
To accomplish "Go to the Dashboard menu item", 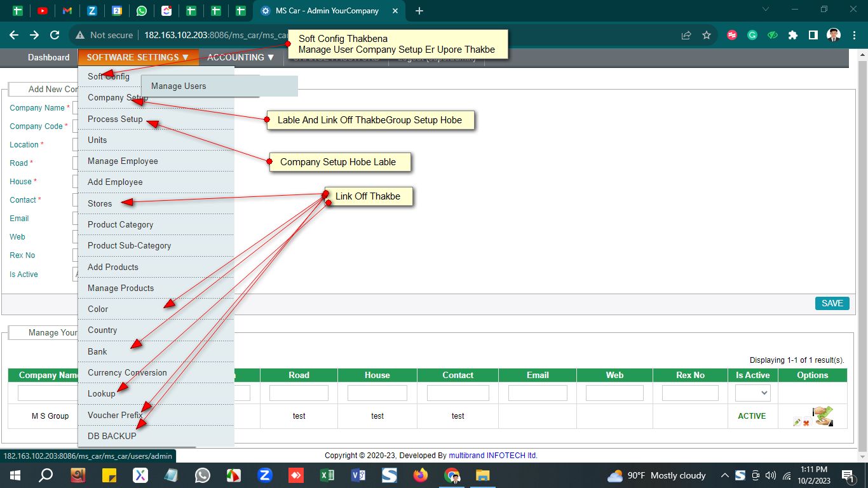I will pyautogui.click(x=48, y=57).
